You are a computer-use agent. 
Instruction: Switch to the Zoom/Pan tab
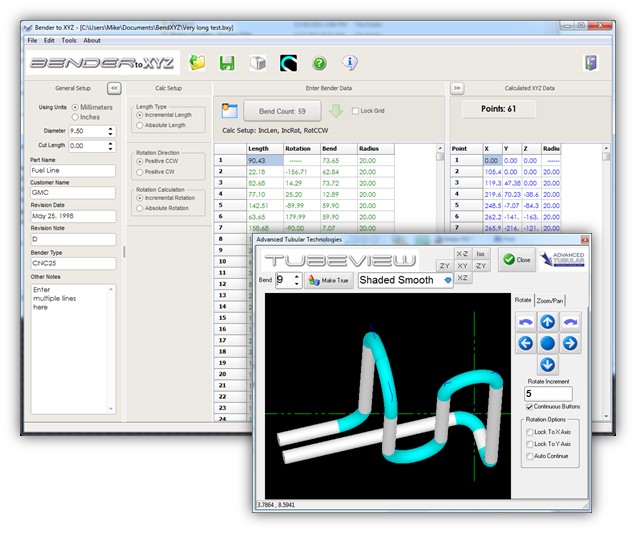(551, 300)
